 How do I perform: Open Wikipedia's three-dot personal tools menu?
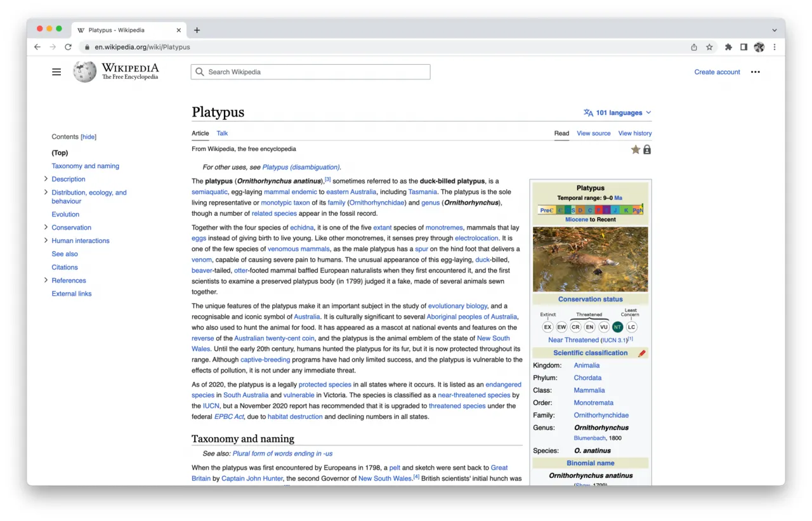pos(755,72)
